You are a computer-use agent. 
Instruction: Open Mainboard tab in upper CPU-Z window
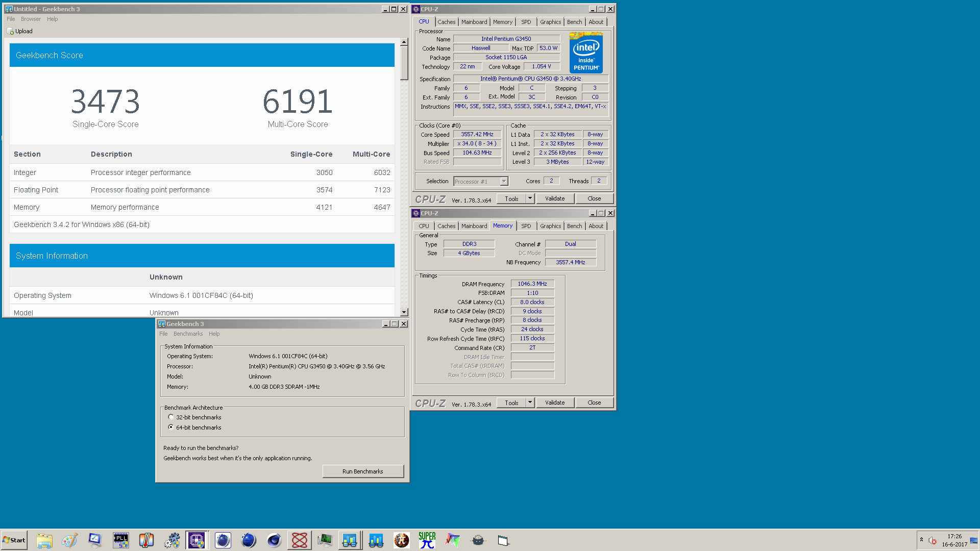coord(474,22)
